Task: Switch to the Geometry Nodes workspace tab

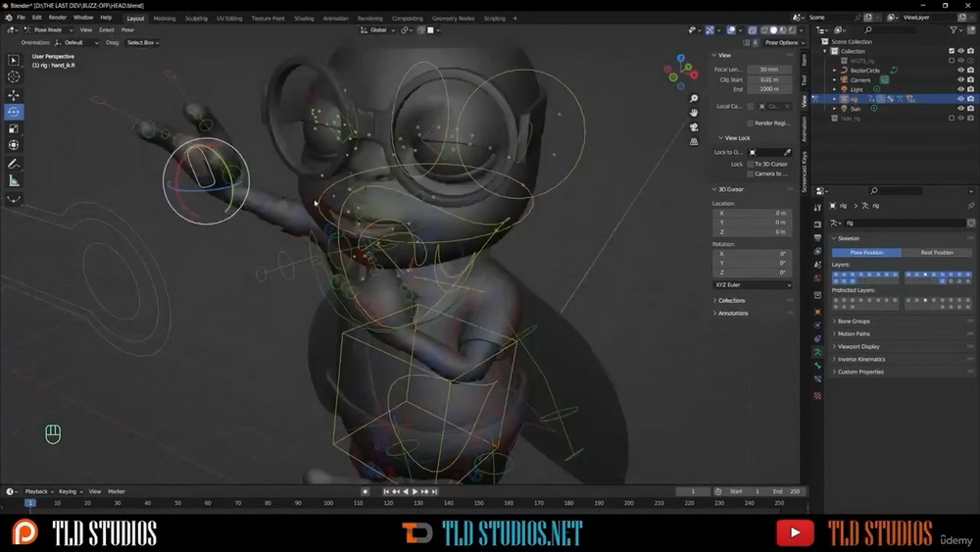Action: (453, 18)
